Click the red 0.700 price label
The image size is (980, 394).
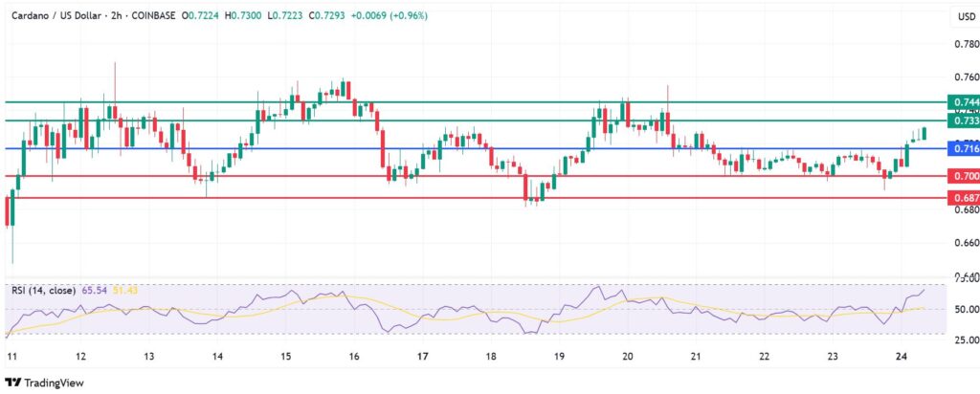tap(964, 176)
